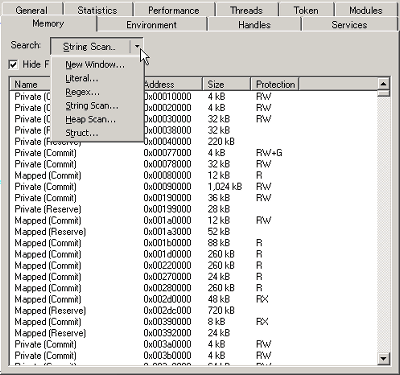The width and height of the screenshot is (400, 375).
Task: Click address 0x00038000 in the list
Action: pyautogui.click(x=168, y=130)
